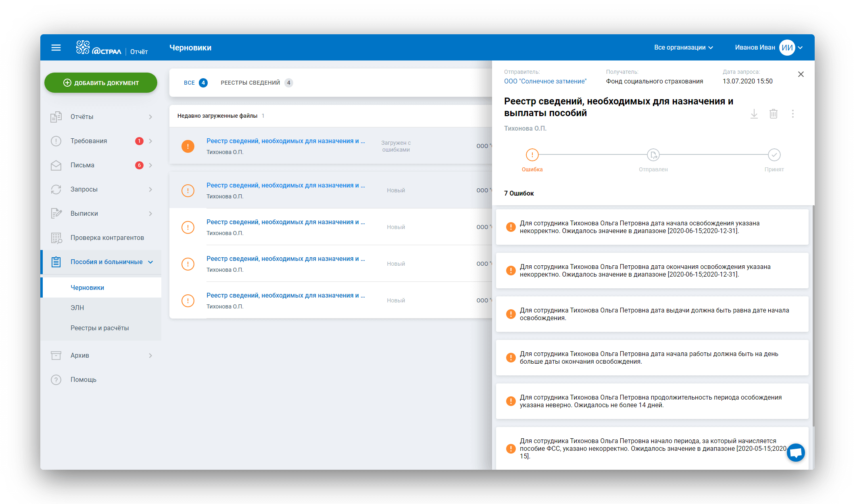Expand the Письма chevron

click(150, 165)
